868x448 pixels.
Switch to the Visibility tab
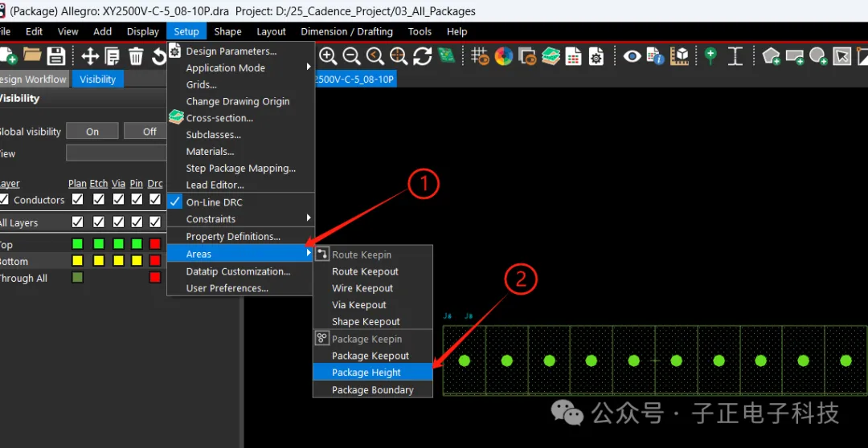[98, 79]
